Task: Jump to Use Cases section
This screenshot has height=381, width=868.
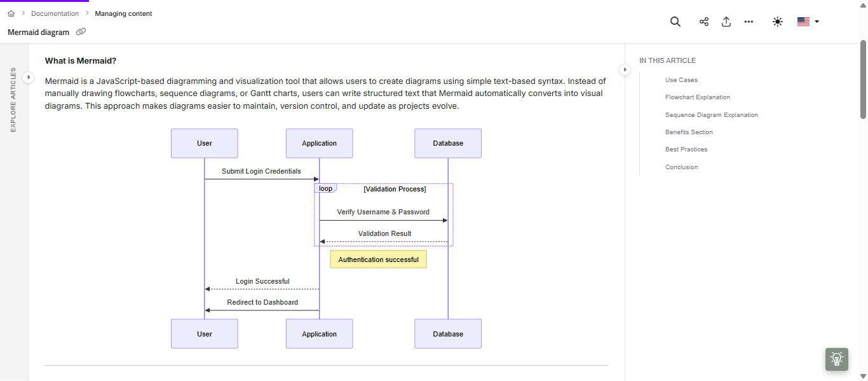Action: (681, 80)
